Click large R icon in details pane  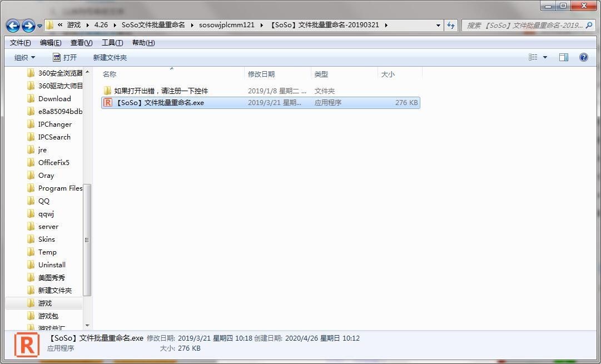[27, 345]
